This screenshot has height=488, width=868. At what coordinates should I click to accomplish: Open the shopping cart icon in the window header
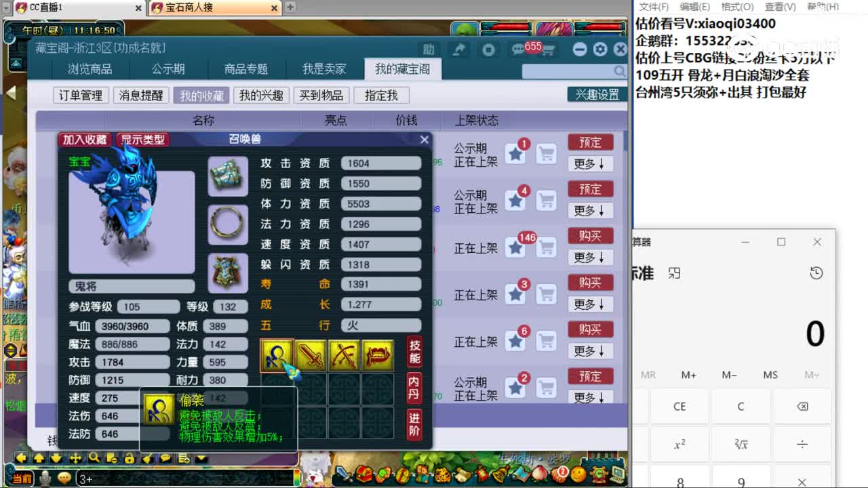pyautogui.click(x=549, y=50)
